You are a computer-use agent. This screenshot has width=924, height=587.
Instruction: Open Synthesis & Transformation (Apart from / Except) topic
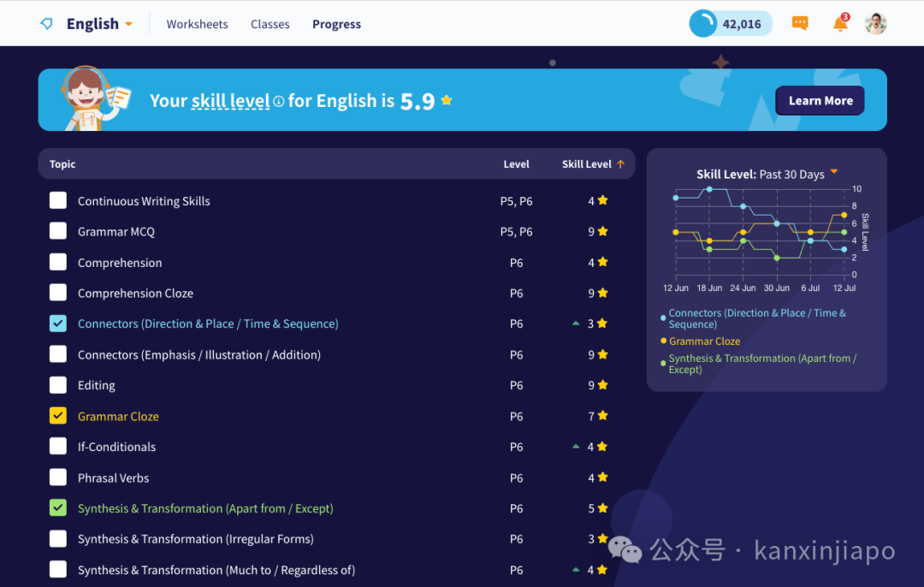[205, 508]
